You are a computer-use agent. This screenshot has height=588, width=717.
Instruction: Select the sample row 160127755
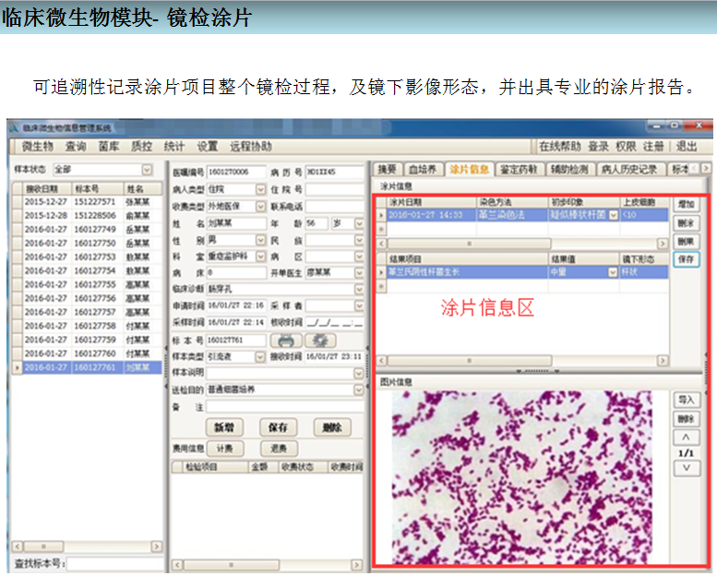94,284
